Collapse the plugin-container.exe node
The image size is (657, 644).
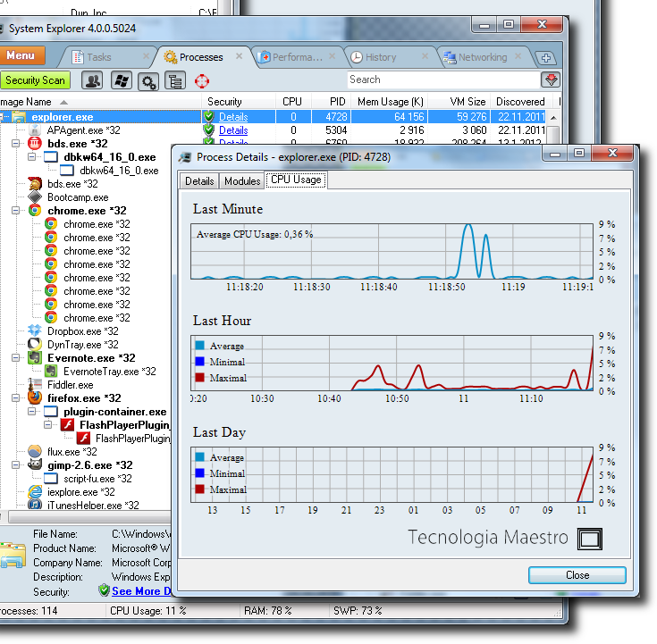point(32,412)
